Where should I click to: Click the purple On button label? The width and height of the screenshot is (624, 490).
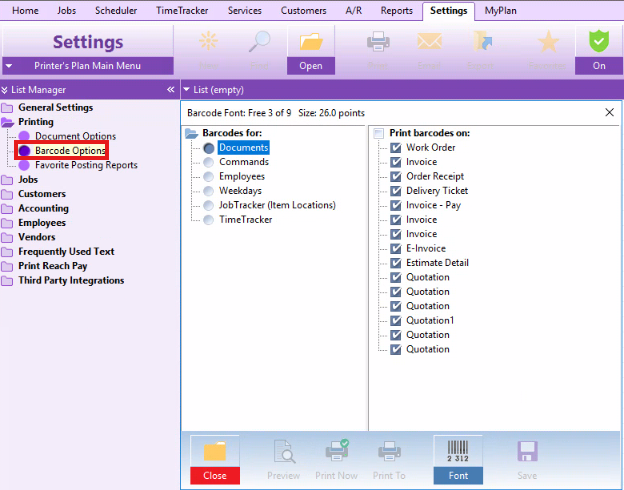599,66
